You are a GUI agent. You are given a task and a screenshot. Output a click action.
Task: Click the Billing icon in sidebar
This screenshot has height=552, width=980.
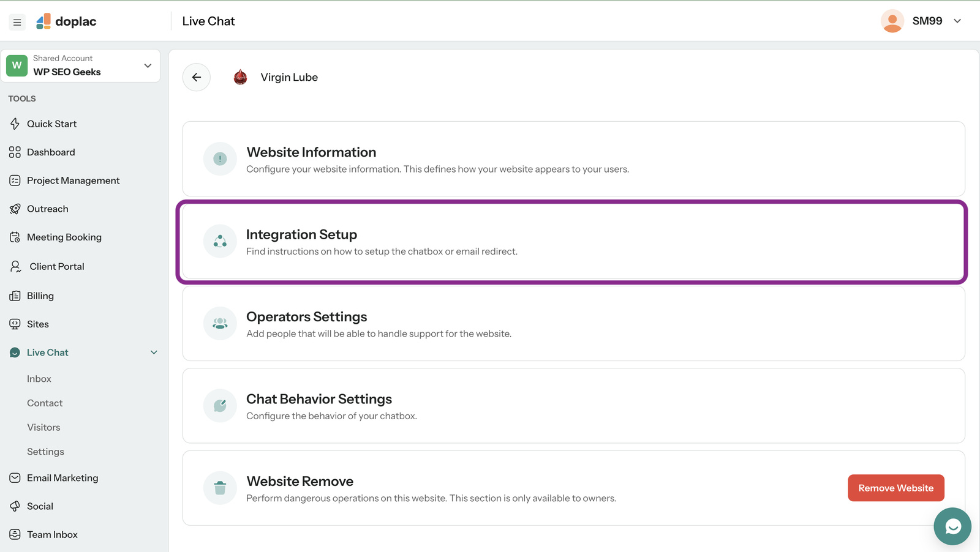tap(15, 296)
